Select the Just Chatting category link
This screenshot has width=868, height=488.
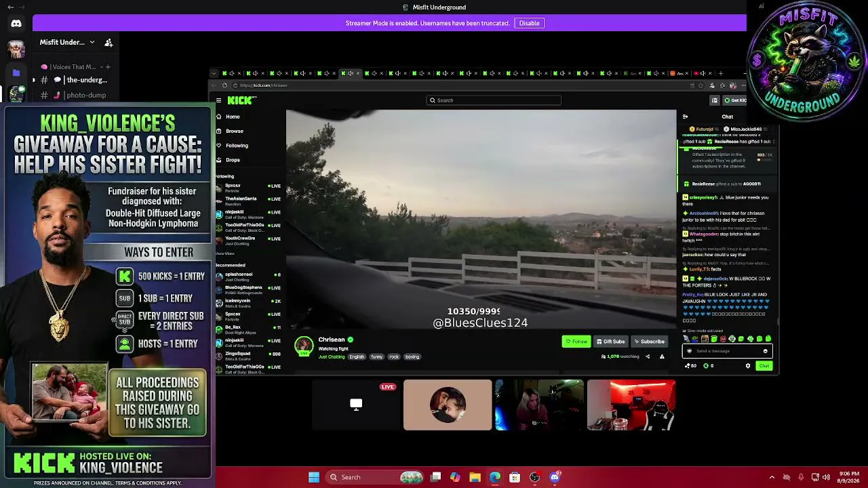coord(332,357)
